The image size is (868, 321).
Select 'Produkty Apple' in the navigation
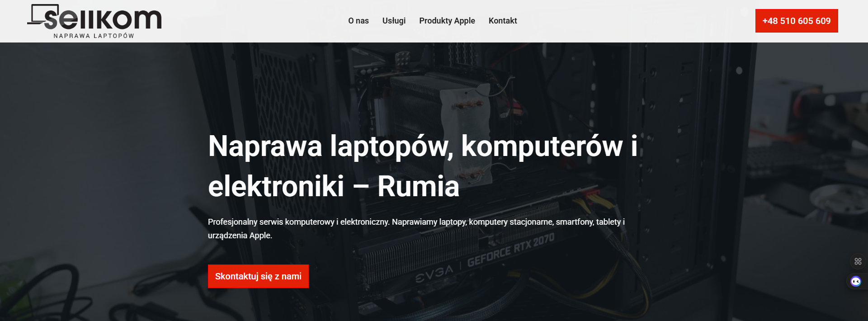[x=447, y=21]
